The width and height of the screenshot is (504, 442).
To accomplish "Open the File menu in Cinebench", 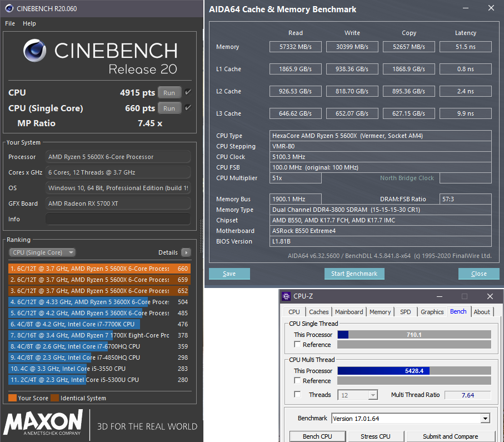I will point(10,23).
